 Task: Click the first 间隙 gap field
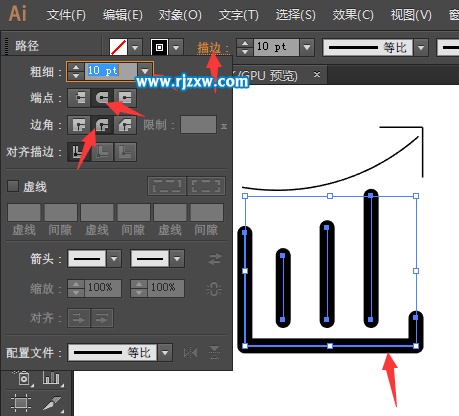61,213
